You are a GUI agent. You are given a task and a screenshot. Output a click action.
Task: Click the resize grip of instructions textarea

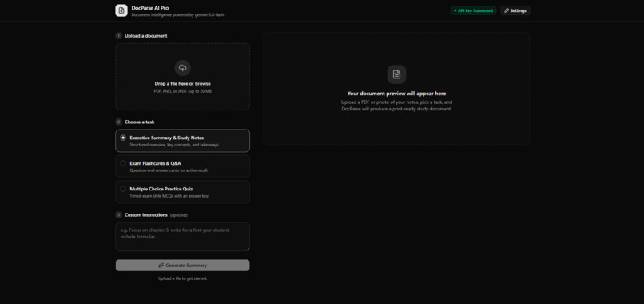pyautogui.click(x=247, y=249)
